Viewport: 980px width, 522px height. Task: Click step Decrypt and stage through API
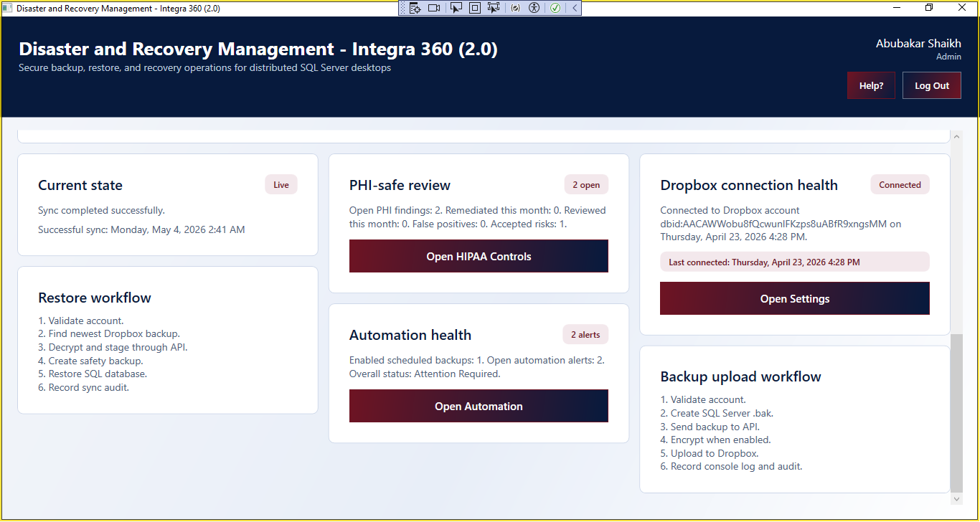113,347
